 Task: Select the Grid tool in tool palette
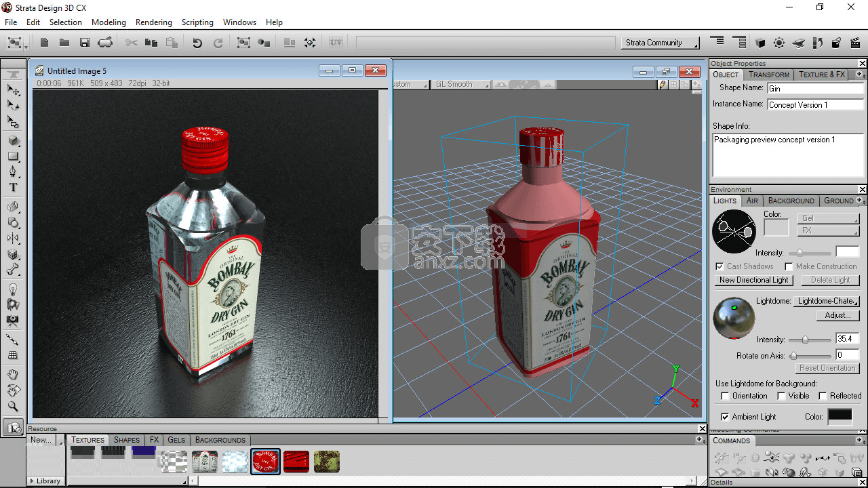pyautogui.click(x=13, y=355)
